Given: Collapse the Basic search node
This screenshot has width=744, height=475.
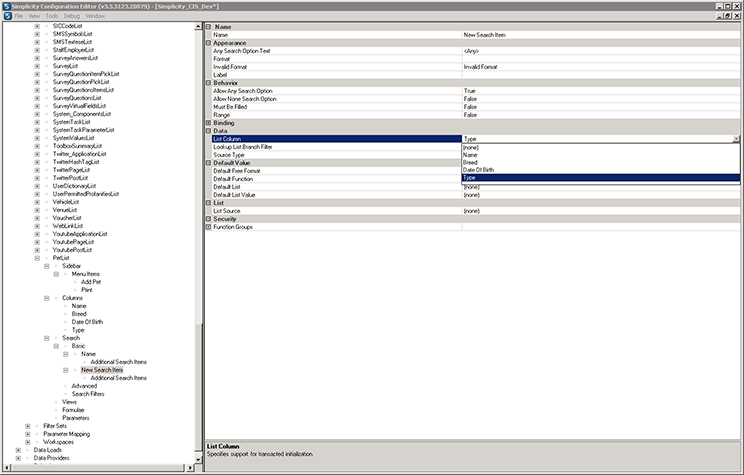Looking at the screenshot, I should coord(56,346).
